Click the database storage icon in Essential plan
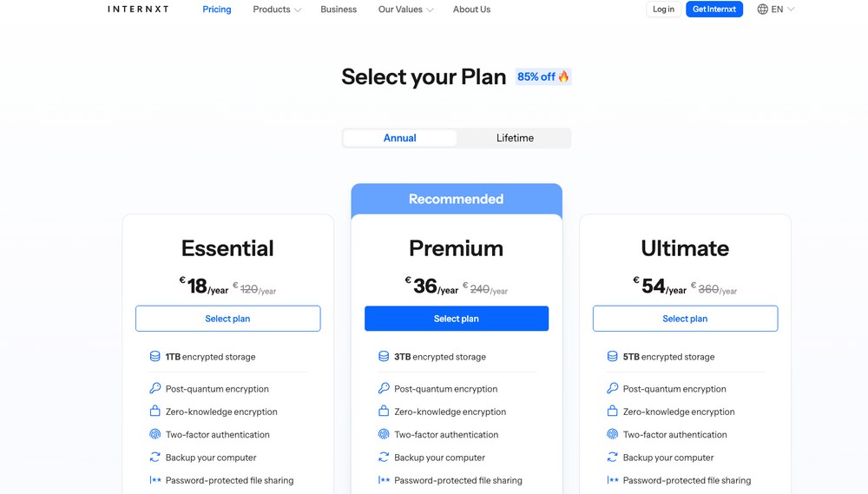Viewport: 868px width, 494px height. point(155,357)
